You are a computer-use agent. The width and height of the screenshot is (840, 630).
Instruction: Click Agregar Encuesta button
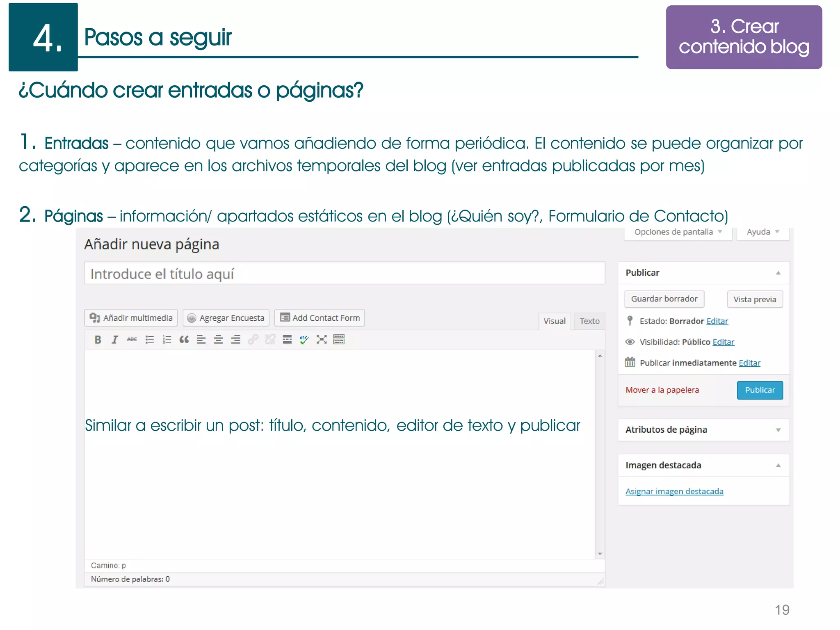click(x=226, y=318)
